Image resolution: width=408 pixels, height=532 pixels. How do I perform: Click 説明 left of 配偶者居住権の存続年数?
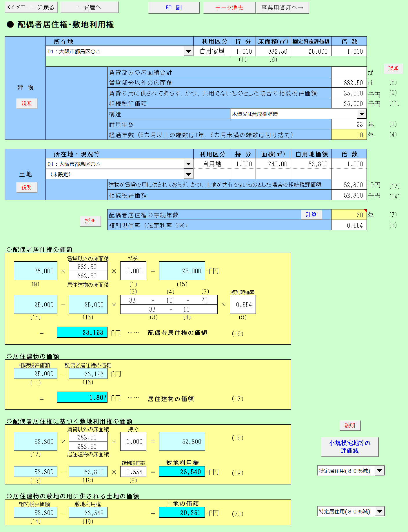point(90,221)
